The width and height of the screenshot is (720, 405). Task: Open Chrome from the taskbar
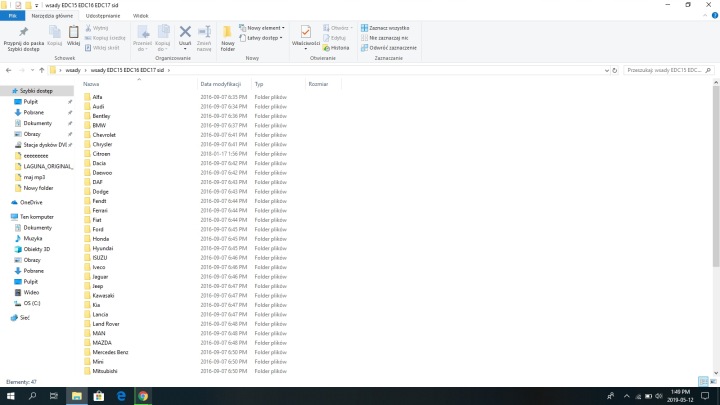[143, 396]
